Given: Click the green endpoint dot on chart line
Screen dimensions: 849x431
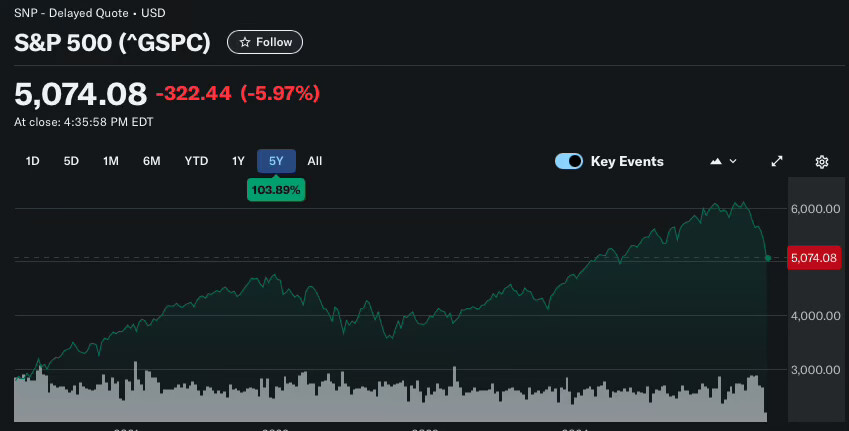Looking at the screenshot, I should (x=767, y=258).
